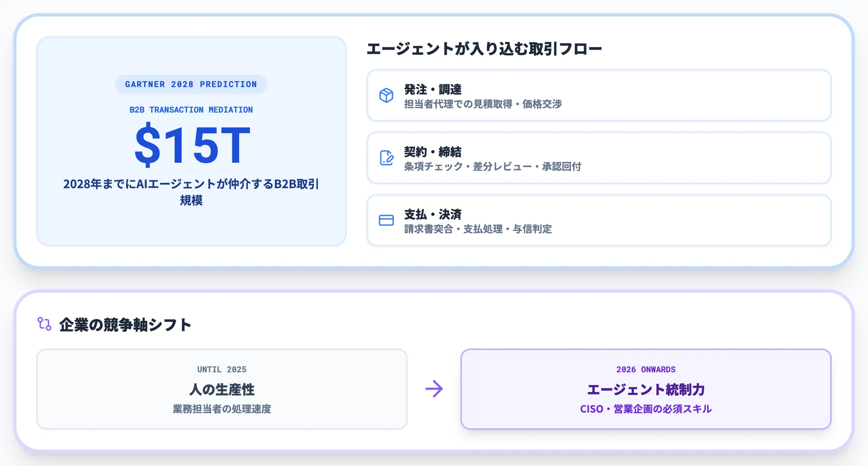Image resolution: width=868 pixels, height=466 pixels.
Task: Select the GARTNER 2028 PREDICTION badge
Action: tap(191, 84)
